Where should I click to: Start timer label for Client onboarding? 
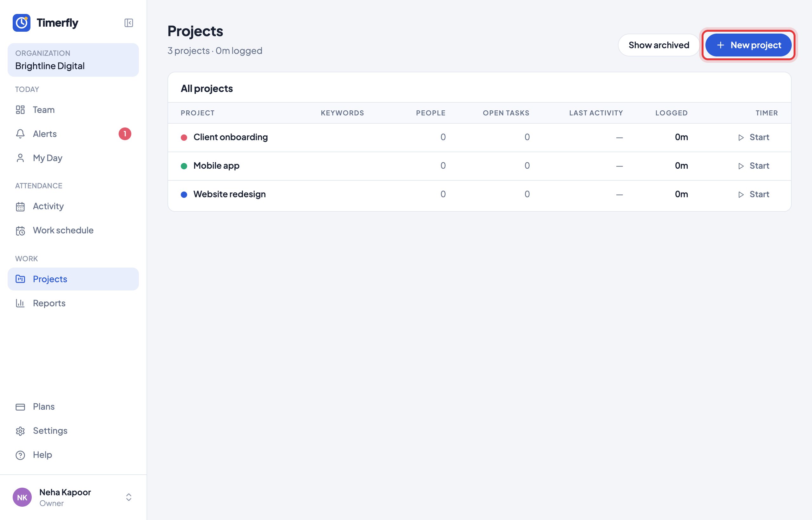click(x=759, y=137)
